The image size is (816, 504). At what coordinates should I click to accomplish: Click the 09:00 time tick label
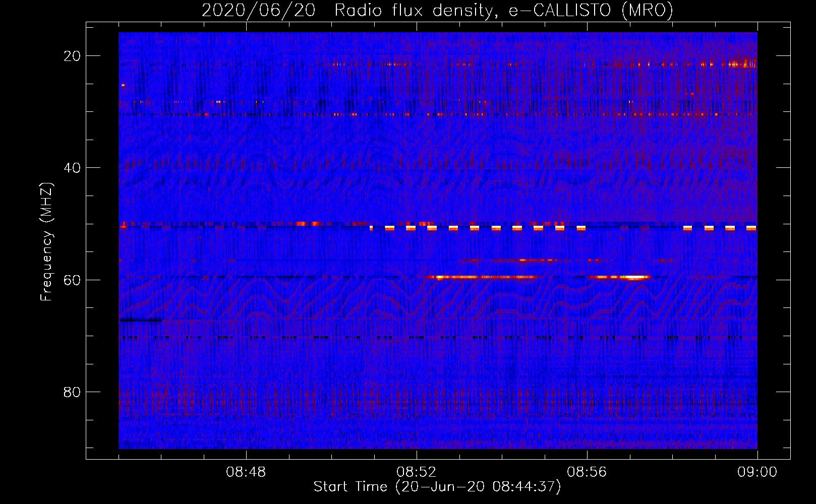point(757,472)
